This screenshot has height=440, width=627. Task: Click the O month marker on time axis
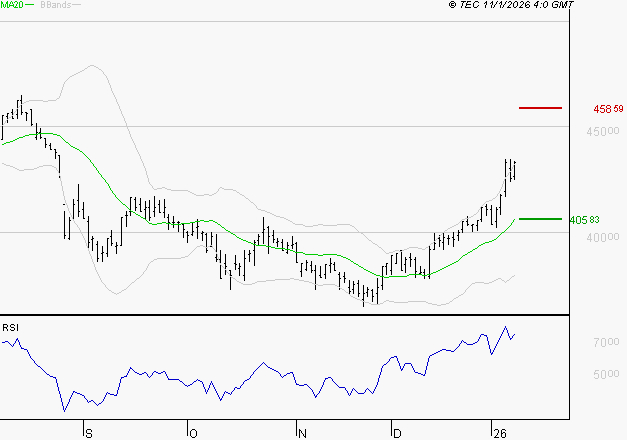[193, 434]
